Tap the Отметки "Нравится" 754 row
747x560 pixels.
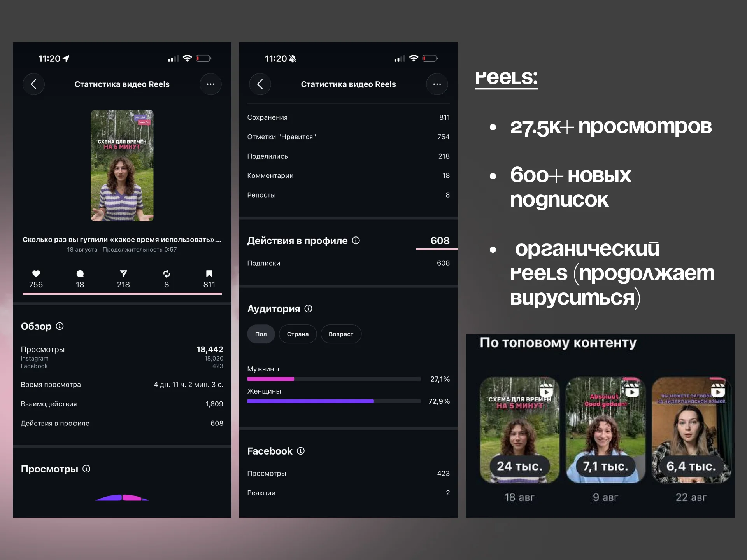tap(349, 137)
